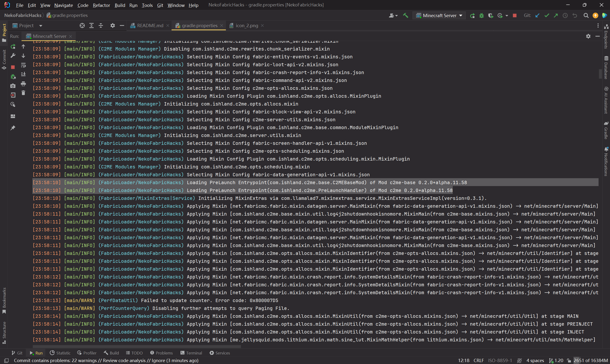This screenshot has height=364, width=610.
Task: Click the Git Update Project arrow
Action: pos(537,15)
